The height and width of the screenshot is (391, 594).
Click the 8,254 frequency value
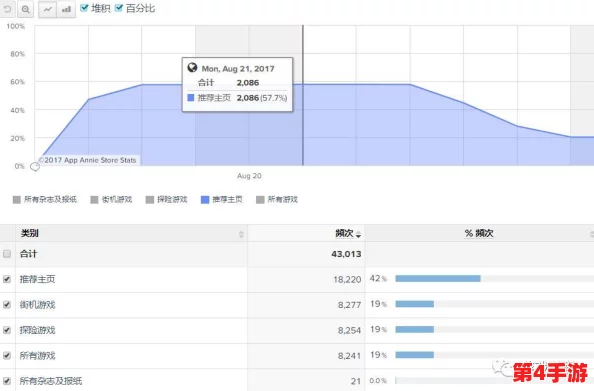[x=349, y=330]
